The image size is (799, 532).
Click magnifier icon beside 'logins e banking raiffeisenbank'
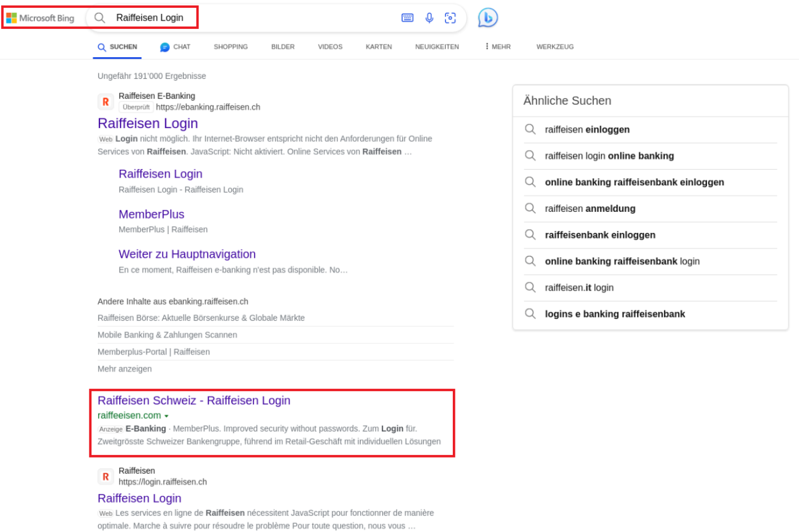tap(530, 314)
